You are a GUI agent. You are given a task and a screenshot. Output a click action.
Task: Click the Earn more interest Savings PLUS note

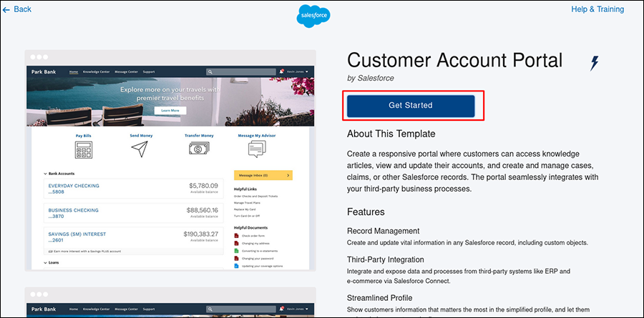pos(84,251)
